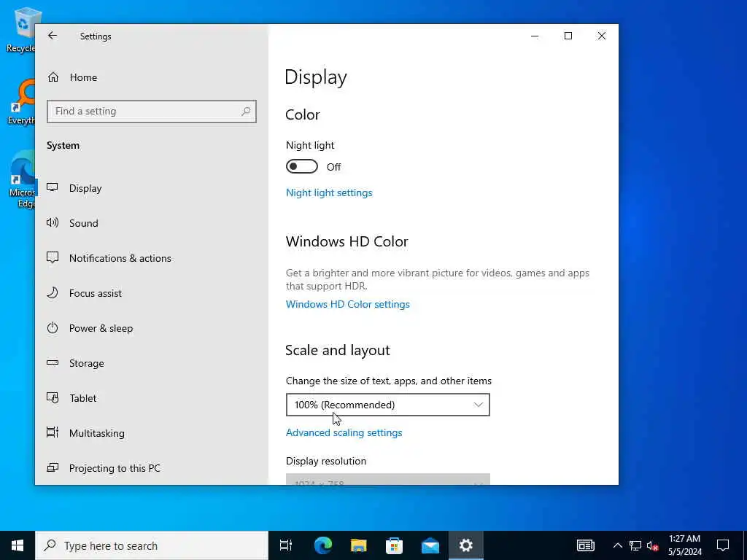Screen dimensions: 747x560
Task: Open Task View on the taskbar
Action: click(x=286, y=545)
